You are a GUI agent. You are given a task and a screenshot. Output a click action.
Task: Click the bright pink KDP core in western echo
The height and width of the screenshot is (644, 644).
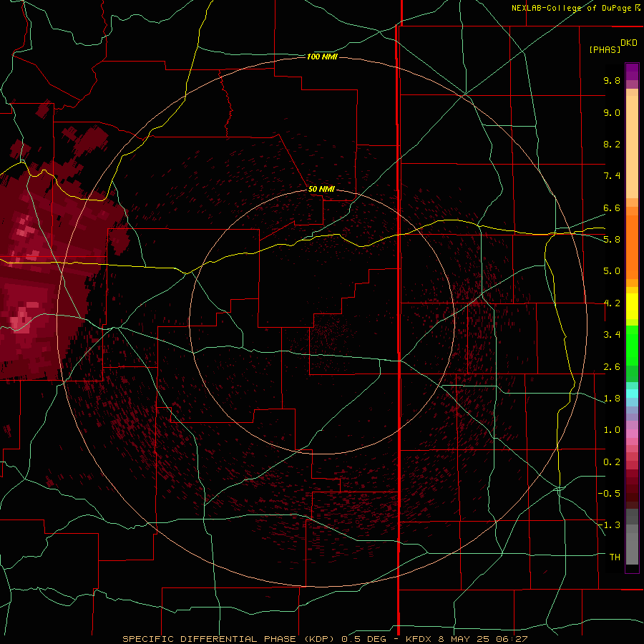tap(21, 321)
